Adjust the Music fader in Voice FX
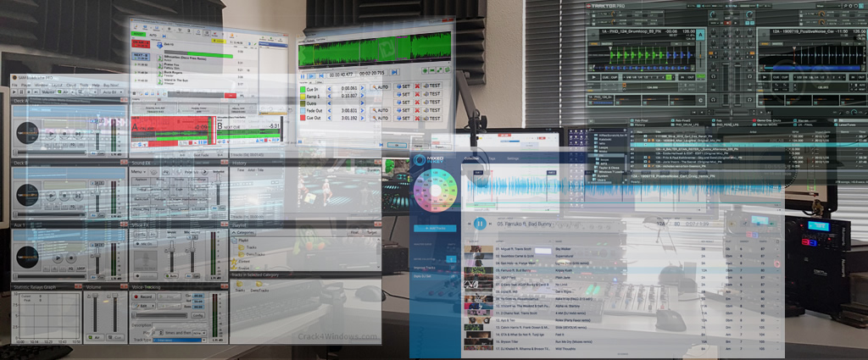Screen dimensions: 868x360 coord(171,256)
